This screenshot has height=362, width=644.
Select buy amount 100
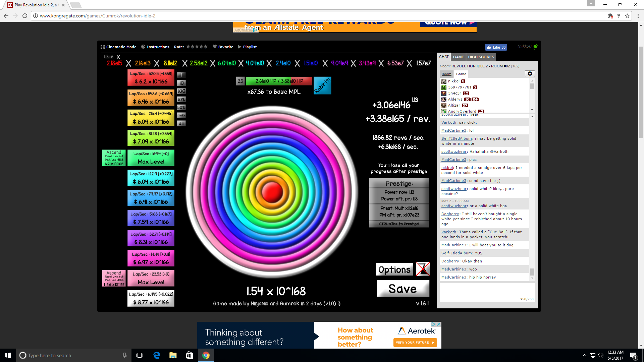[181, 91]
